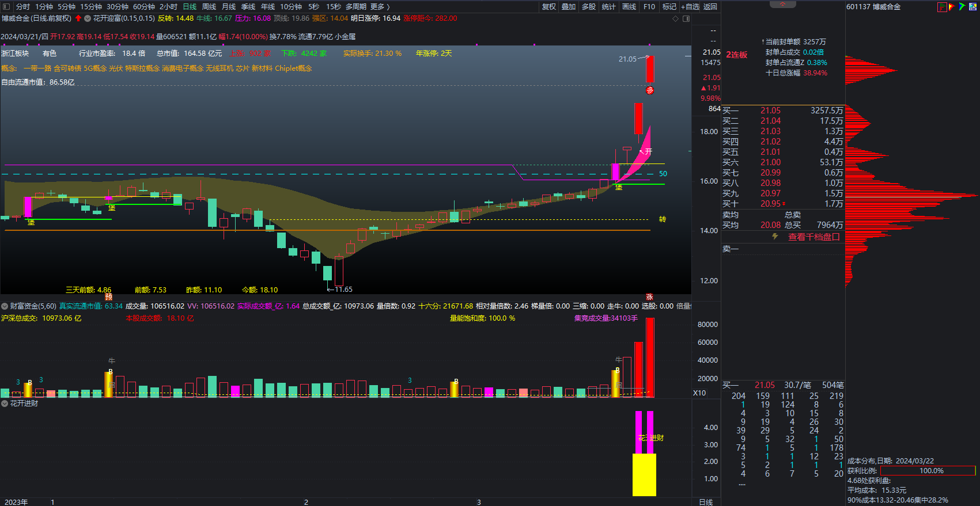Click the picture icon at far top right

[x=973, y=7]
